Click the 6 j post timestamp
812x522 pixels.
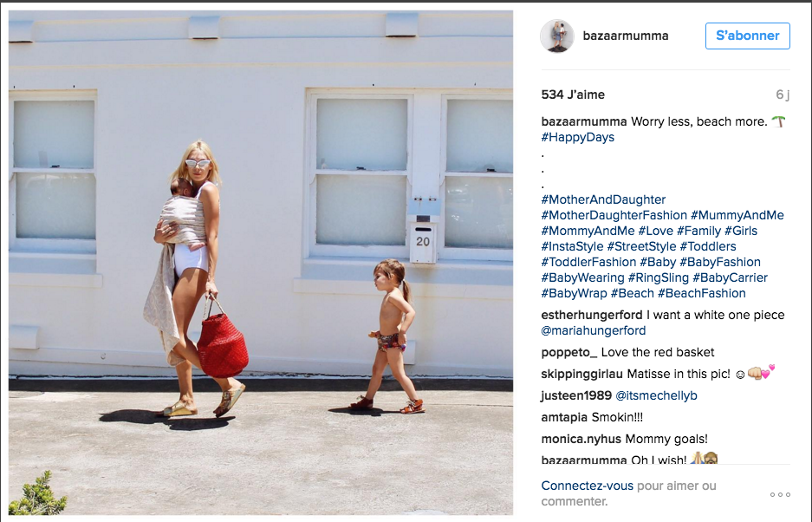point(783,95)
